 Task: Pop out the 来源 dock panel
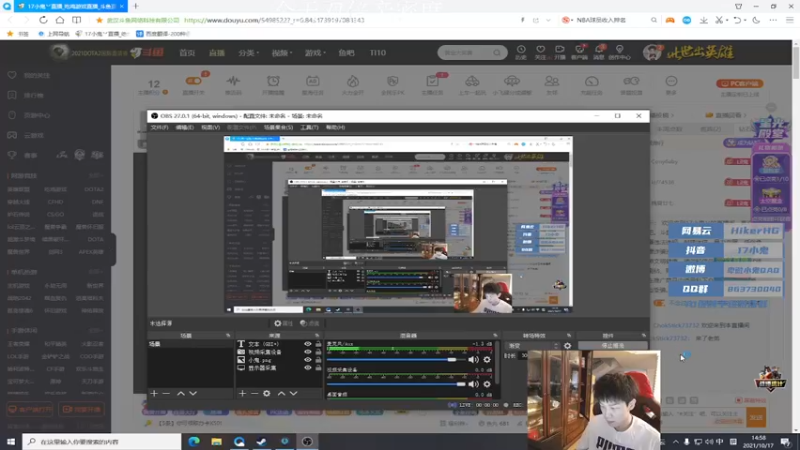(317, 335)
